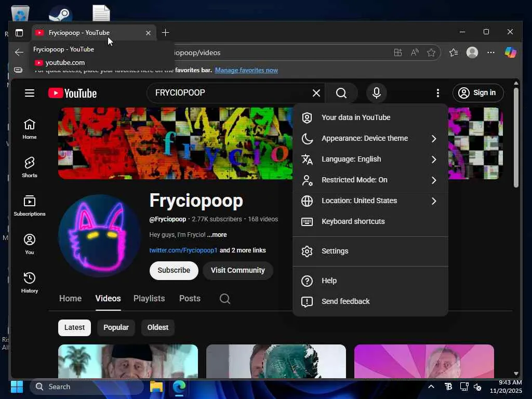Click the Fryciopoop neon avatar
The height and width of the screenshot is (399, 532).
(x=100, y=236)
